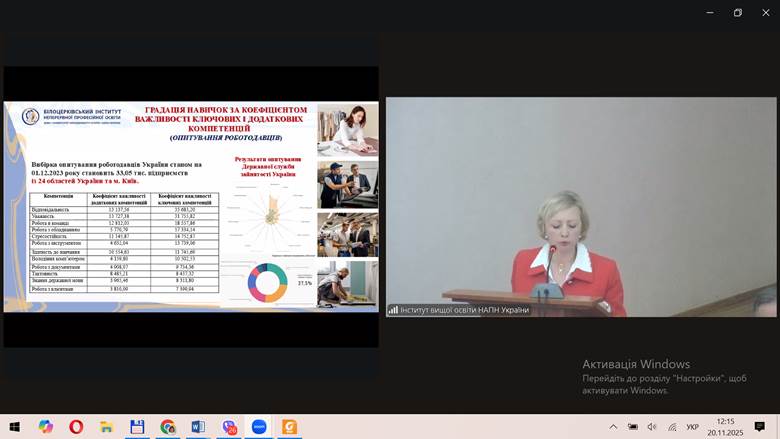780x439 pixels.
Task: Open the battery status tray icon
Action: 631,427
